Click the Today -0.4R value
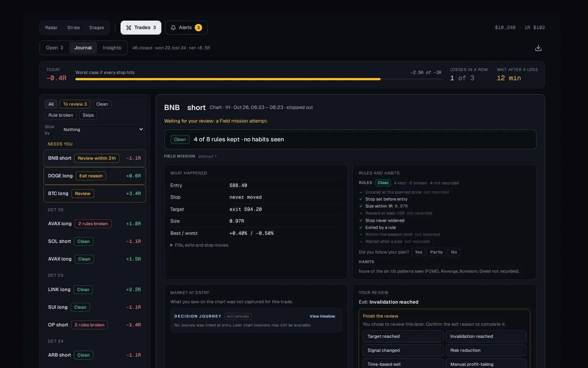The width and height of the screenshot is (588, 368). 56,78
